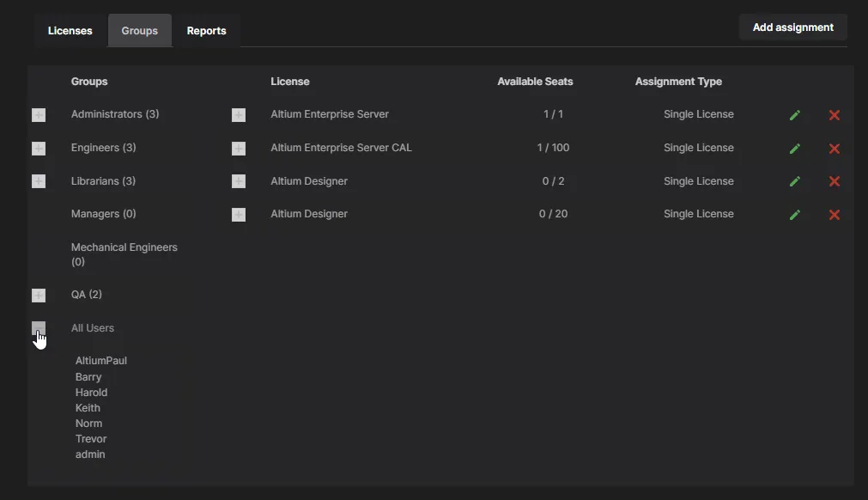This screenshot has width=868, height=500.
Task: Select the QA (2) group name
Action: pos(87,295)
